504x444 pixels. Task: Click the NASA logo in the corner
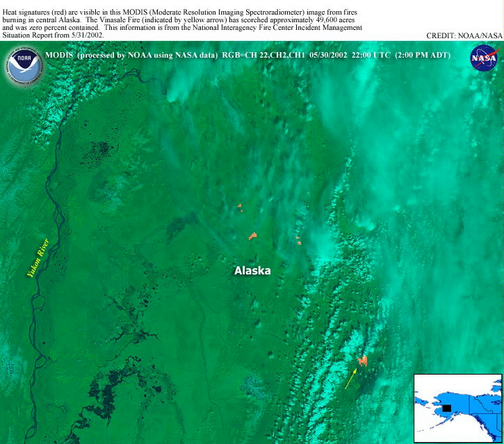[483, 58]
